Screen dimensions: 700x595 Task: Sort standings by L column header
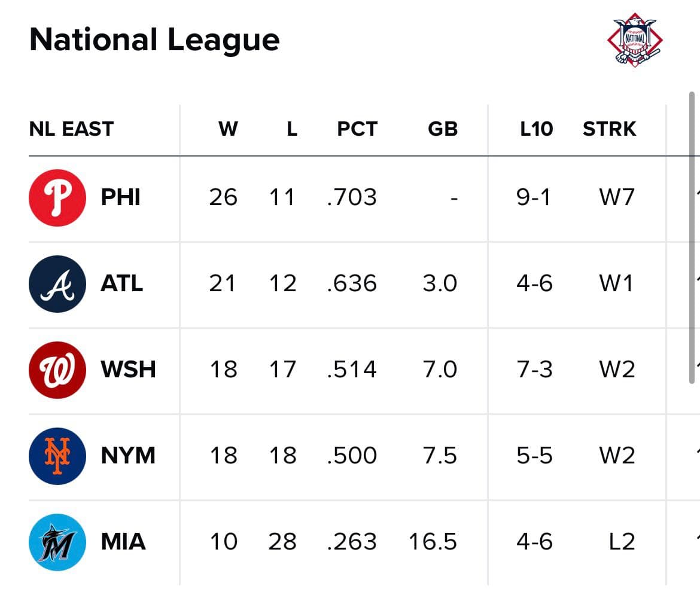point(291,129)
